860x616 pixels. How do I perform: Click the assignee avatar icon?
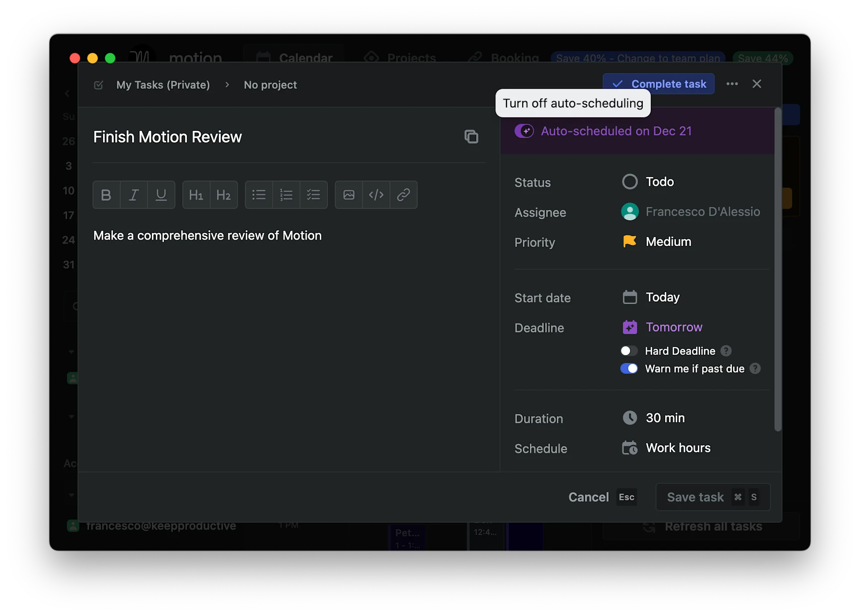[630, 211]
